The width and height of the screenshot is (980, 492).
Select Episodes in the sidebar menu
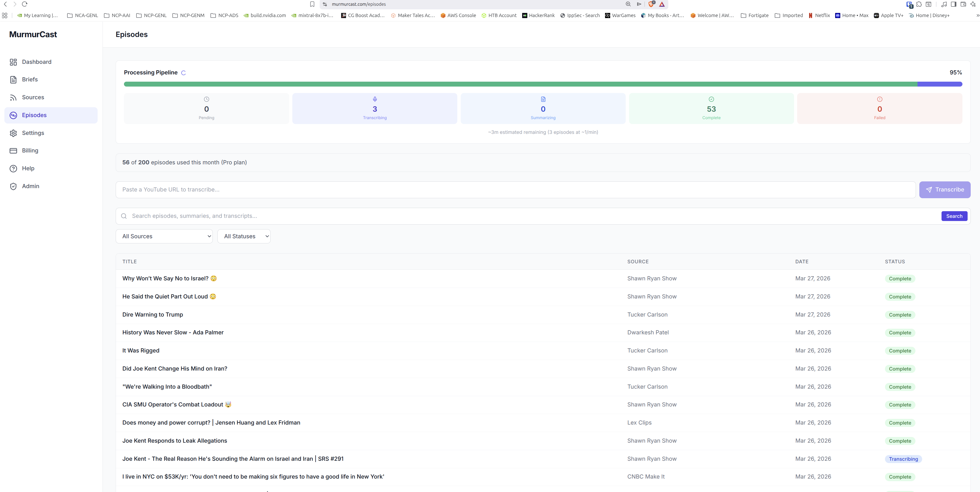point(34,115)
